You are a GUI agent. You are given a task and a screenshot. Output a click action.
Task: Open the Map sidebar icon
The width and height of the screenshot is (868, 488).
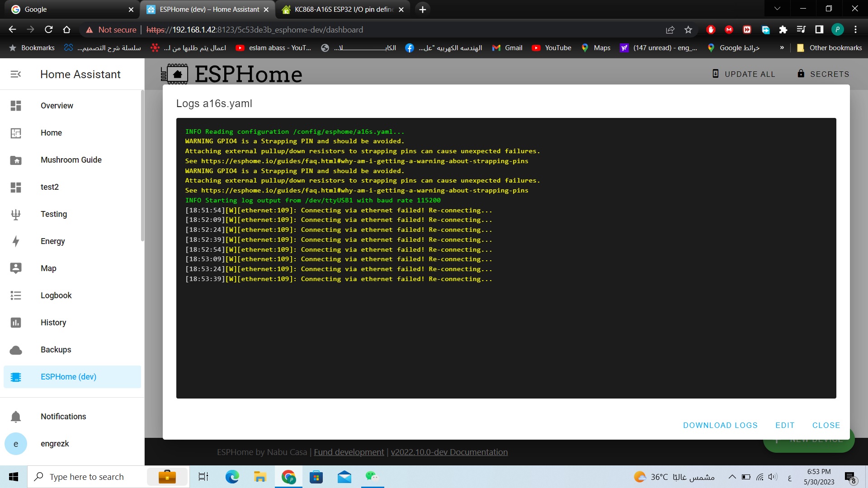click(x=16, y=268)
